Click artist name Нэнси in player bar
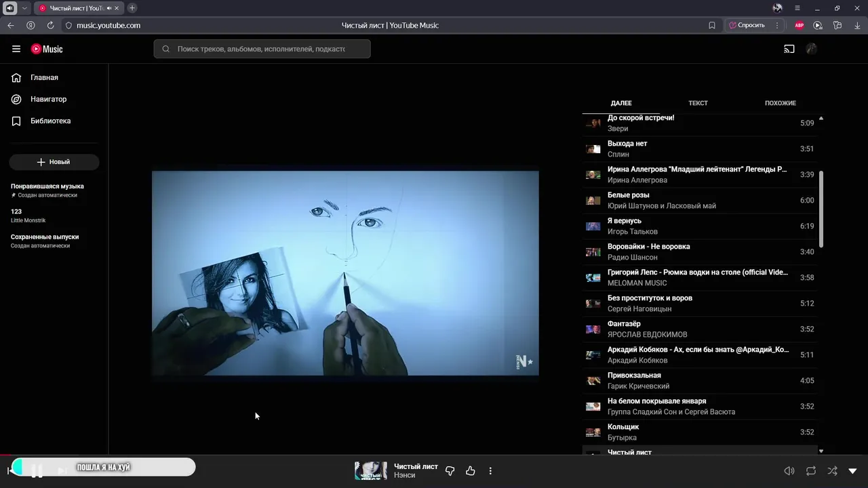868x488 pixels. tap(405, 476)
